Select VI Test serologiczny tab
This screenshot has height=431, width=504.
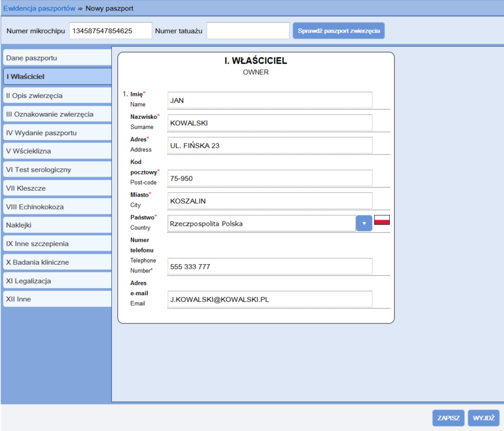click(58, 170)
